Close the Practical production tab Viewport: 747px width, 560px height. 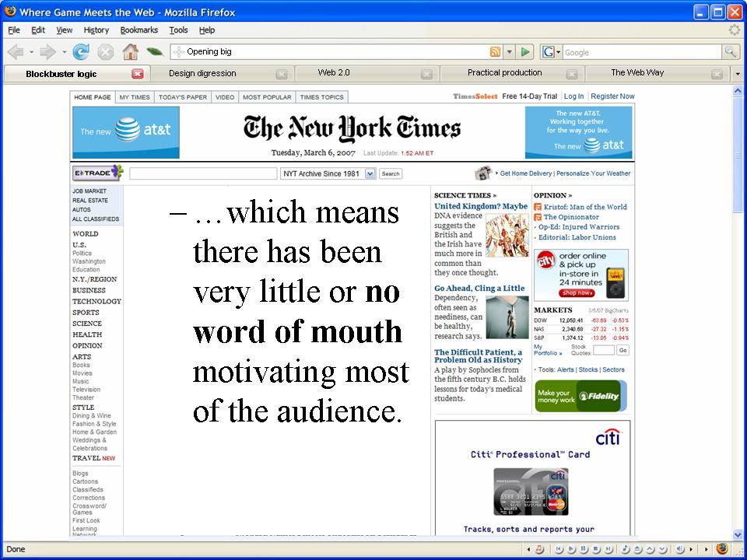point(572,75)
